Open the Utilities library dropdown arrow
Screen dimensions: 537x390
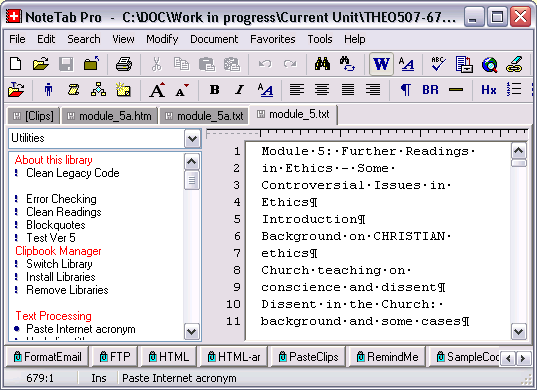pyautogui.click(x=192, y=139)
